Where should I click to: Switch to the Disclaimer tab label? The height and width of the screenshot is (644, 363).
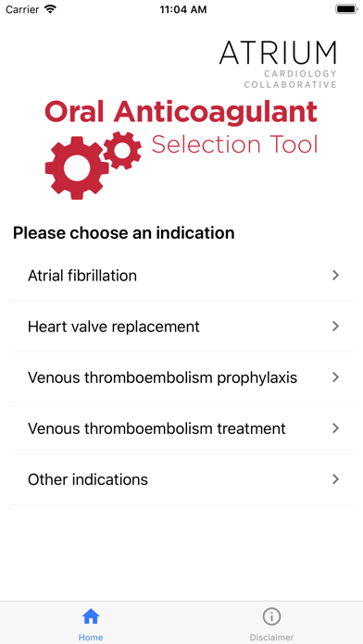(271, 638)
